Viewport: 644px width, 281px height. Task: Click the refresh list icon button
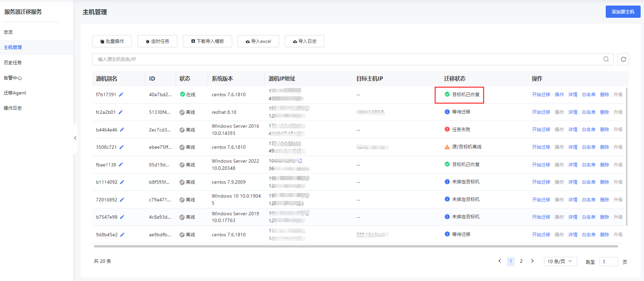(x=623, y=59)
